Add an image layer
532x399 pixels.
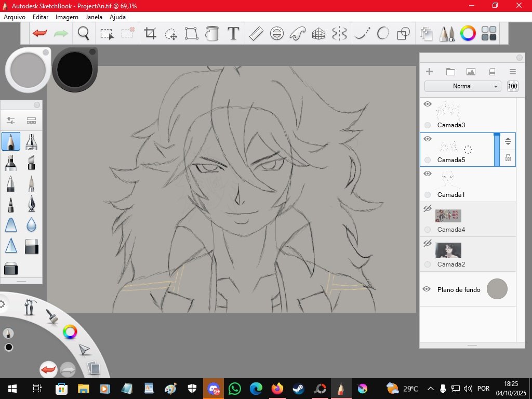[x=471, y=72]
